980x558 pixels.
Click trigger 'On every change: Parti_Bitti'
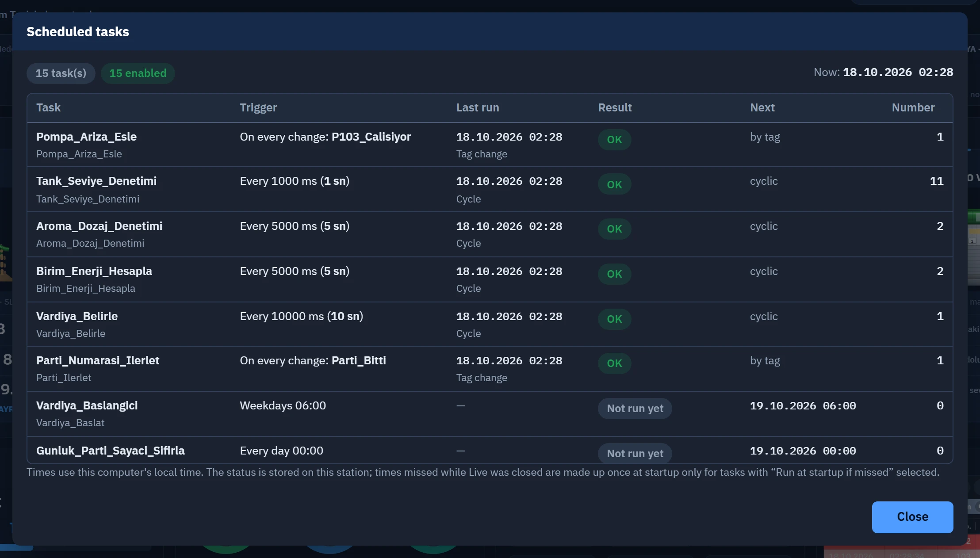[x=313, y=360]
